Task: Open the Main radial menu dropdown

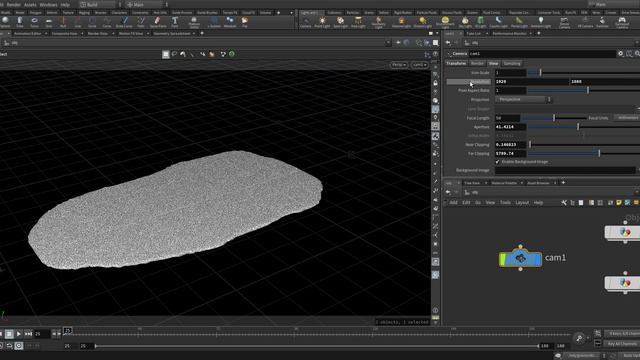Action: pyautogui.click(x=147, y=4)
